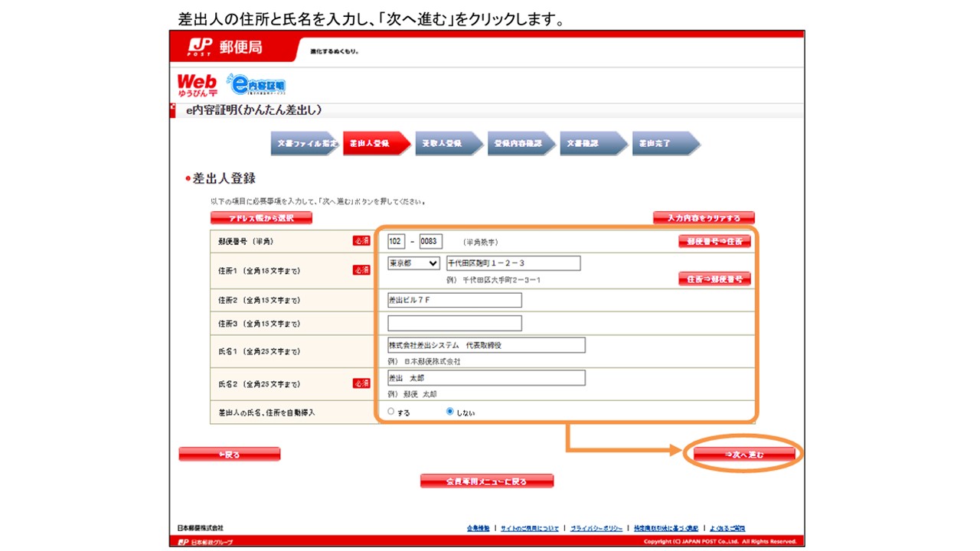Open the 東京都 prefecture dropdown
The width and height of the screenshot is (980, 551).
[413, 263]
